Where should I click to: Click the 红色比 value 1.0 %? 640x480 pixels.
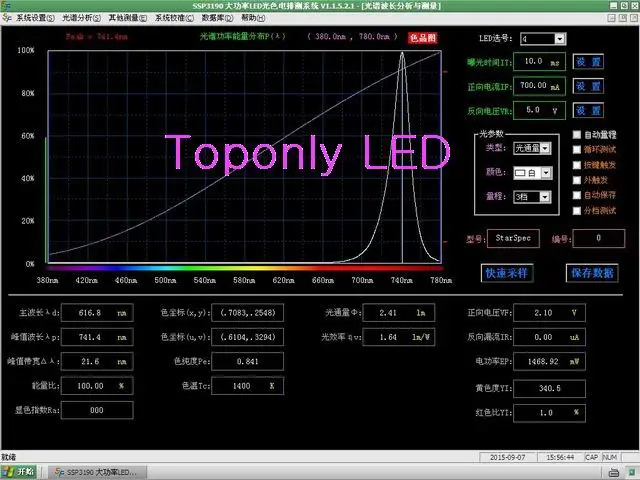tap(549, 413)
